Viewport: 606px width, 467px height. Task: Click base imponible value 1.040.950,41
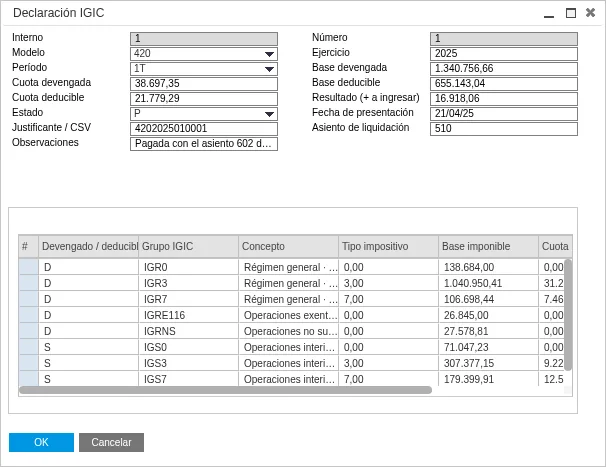[x=489, y=283]
